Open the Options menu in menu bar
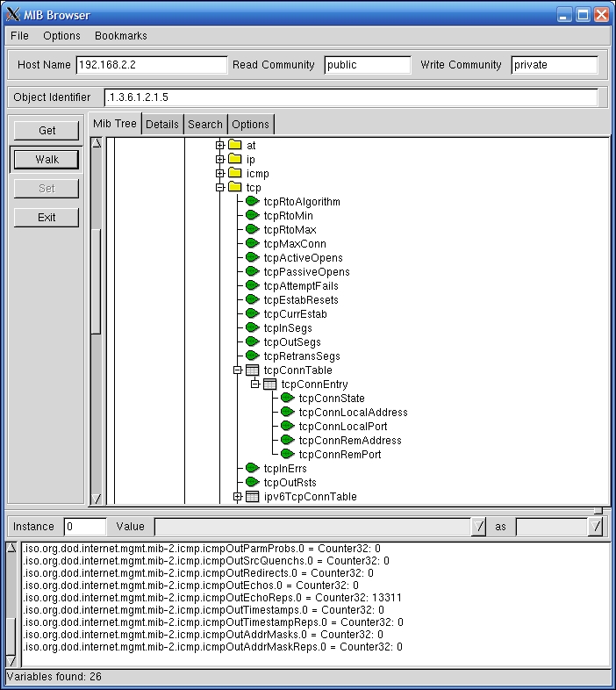Viewport: 616px width, 690px height. (61, 36)
